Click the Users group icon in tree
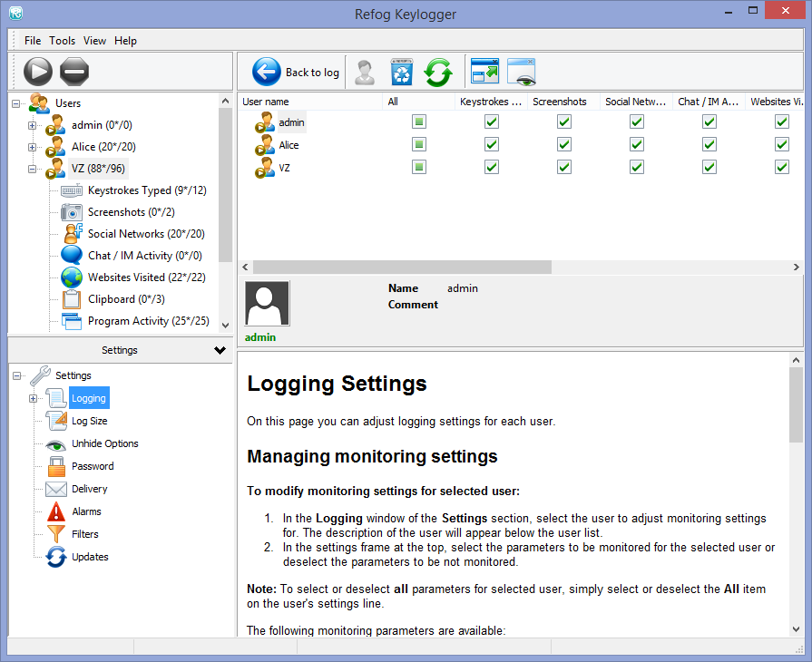812x662 pixels. [x=39, y=103]
